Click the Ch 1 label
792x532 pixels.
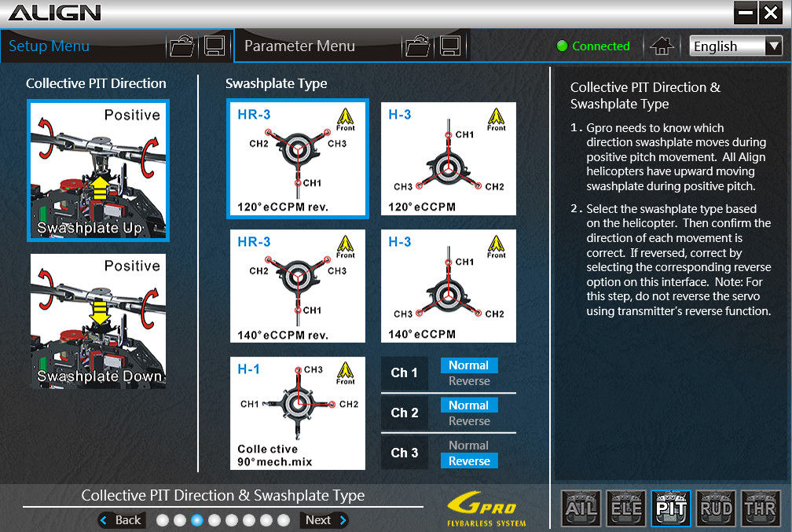[405, 372]
